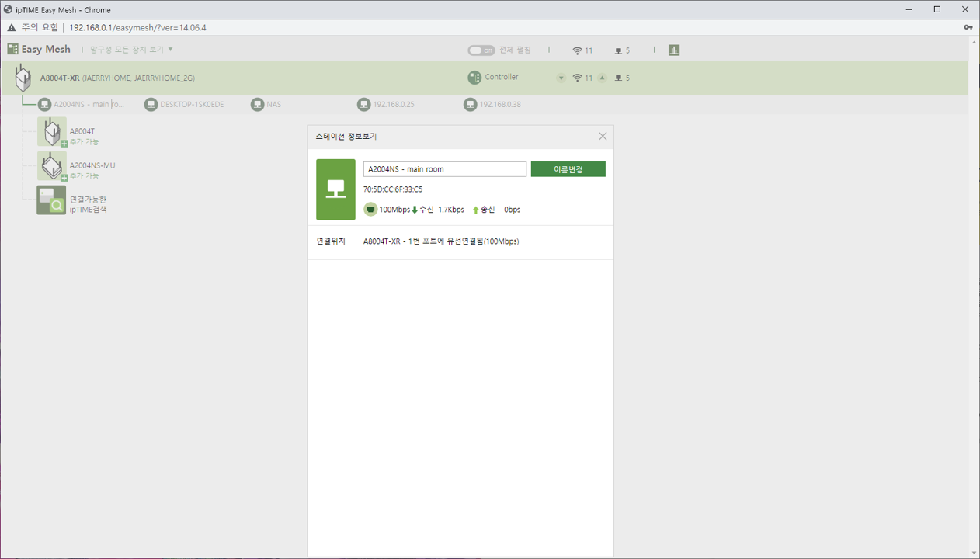Click the station name input field
The width and height of the screenshot is (980, 559).
(445, 169)
